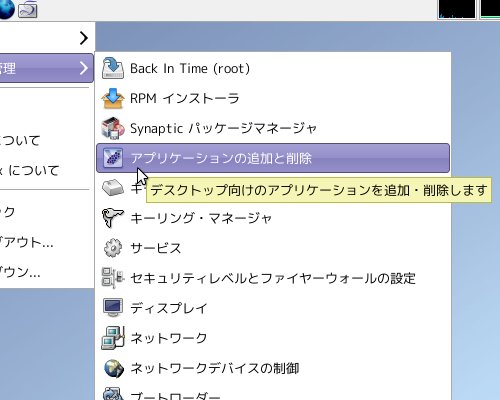Click the ネットワーク computers icon

(113, 338)
